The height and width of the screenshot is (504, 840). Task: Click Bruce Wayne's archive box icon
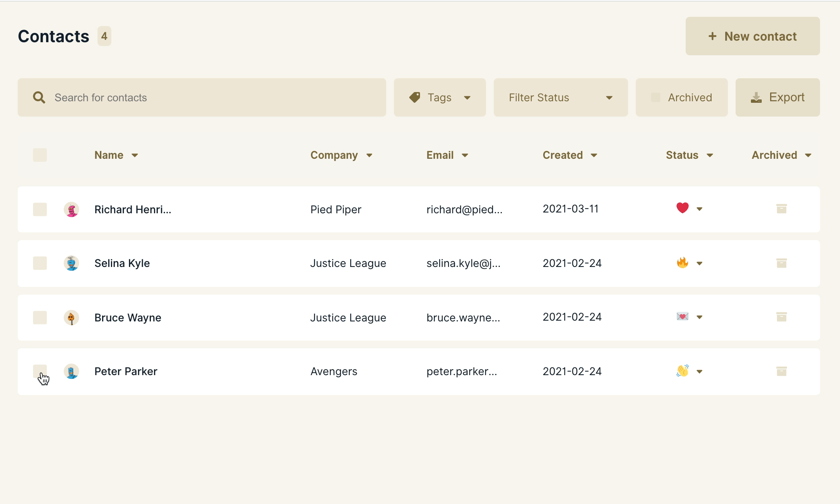[781, 317]
